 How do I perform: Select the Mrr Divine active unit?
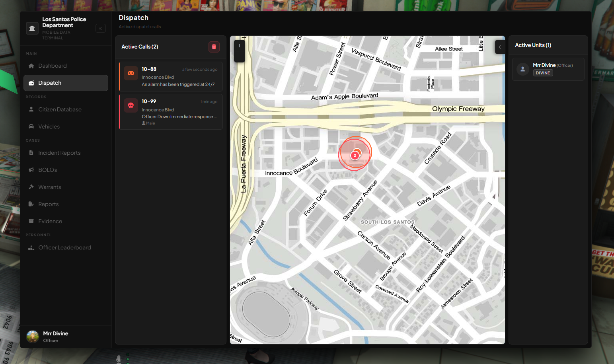pos(548,69)
